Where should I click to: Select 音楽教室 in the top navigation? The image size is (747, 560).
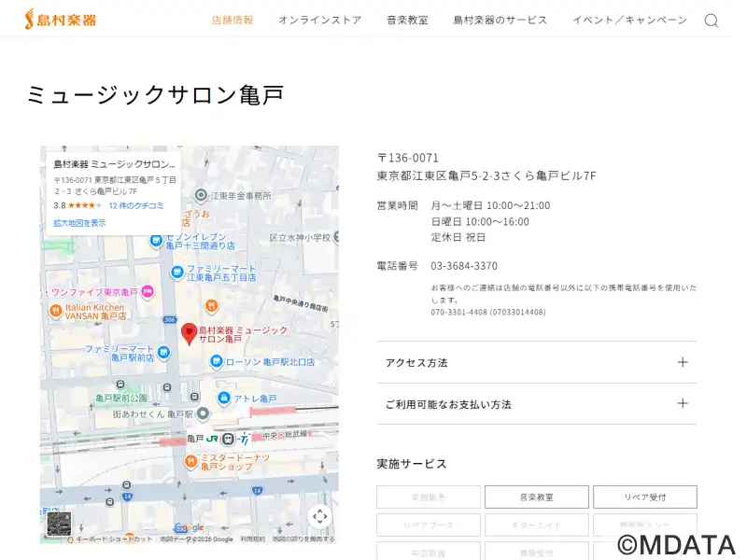(x=407, y=20)
